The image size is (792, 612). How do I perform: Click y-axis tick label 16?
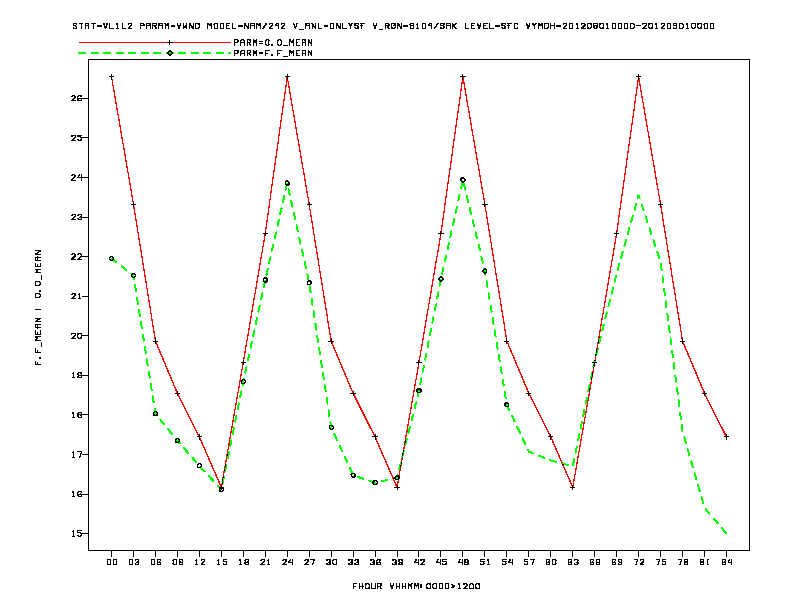click(77, 494)
